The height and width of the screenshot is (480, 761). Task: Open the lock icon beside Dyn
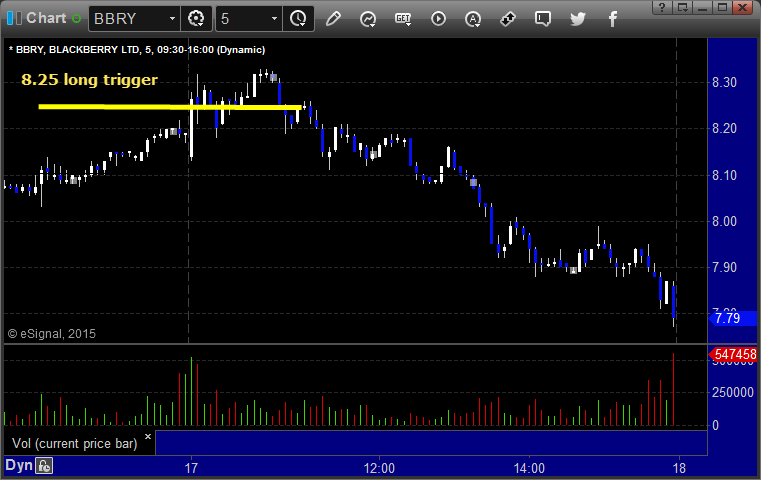(x=44, y=466)
